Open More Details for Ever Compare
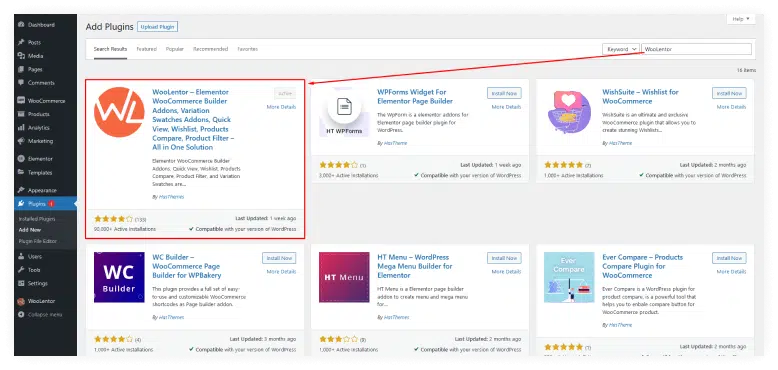Image resolution: width=778 pixels, height=370 pixels. pos(731,272)
